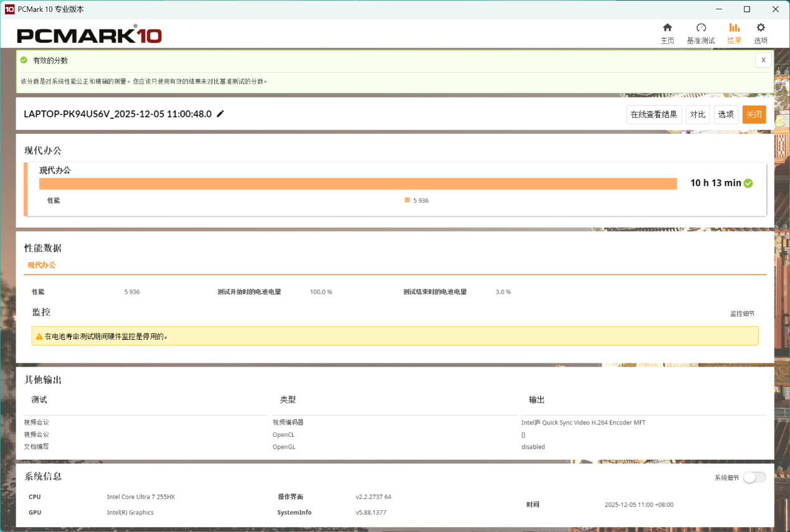Click the orange battery life progress bar
This screenshot has height=532, width=790.
(x=357, y=184)
